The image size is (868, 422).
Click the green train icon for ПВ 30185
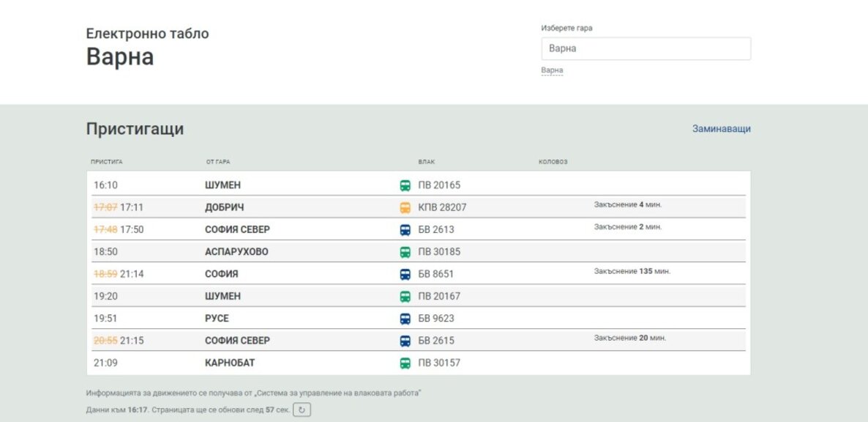click(x=405, y=252)
